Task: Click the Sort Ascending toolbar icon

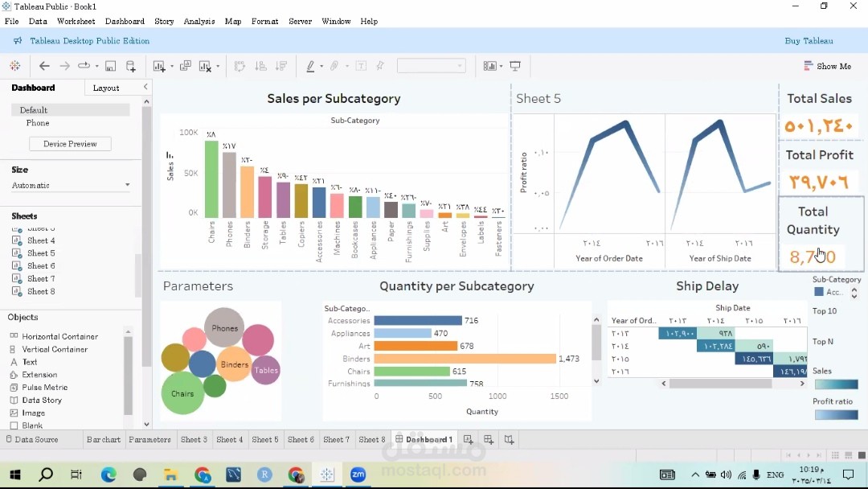Action: [x=260, y=66]
